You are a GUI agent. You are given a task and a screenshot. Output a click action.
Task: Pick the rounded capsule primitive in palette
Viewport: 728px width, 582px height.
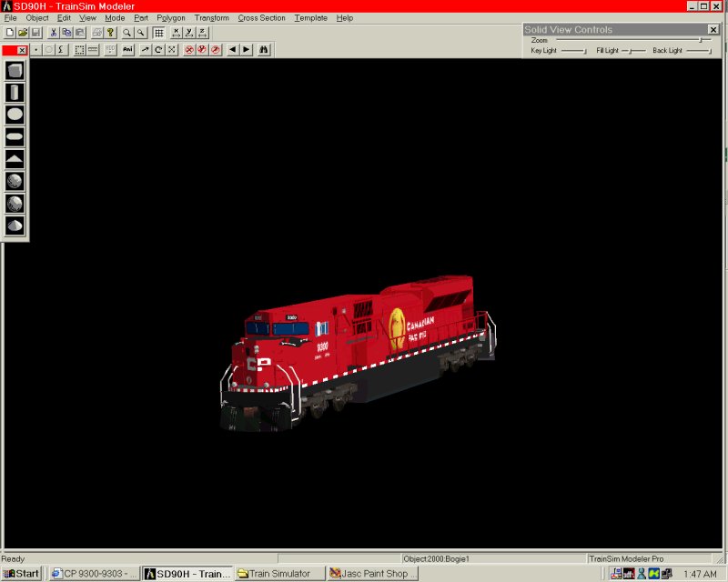point(15,136)
